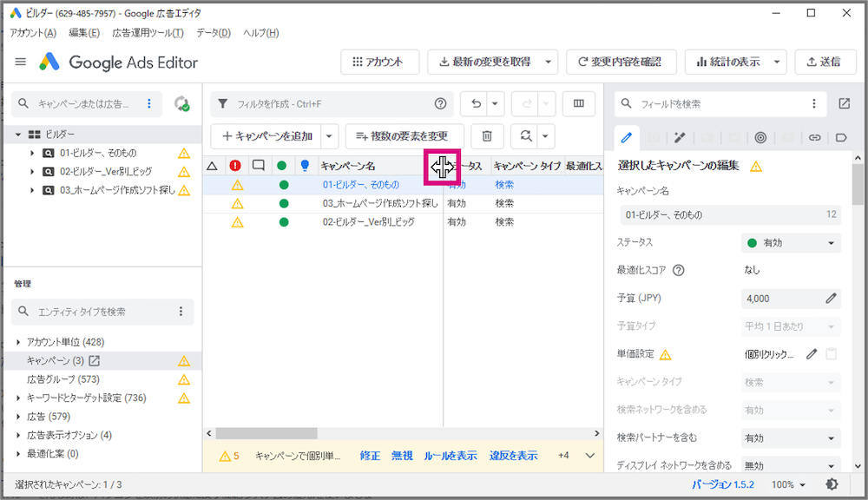
Task: Click 統計の表示 button
Action: point(727,62)
